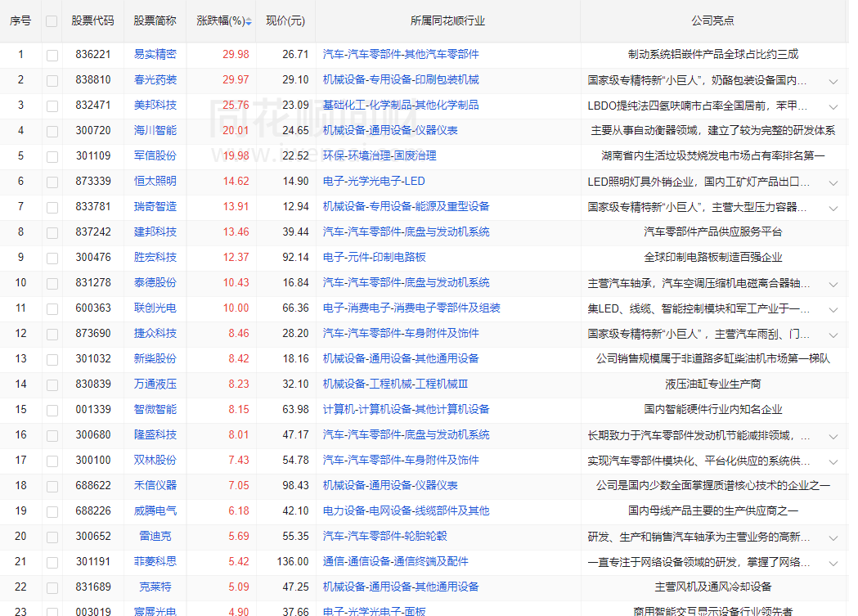858x616 pixels.
Task: Open industry link 电子-元件-印制电路板
Action: (374, 257)
